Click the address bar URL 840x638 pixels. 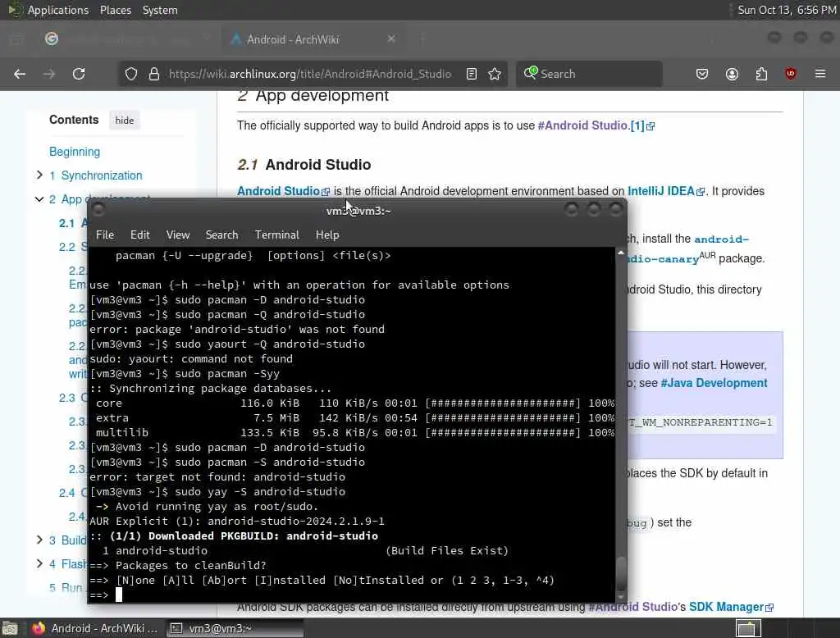click(309, 74)
